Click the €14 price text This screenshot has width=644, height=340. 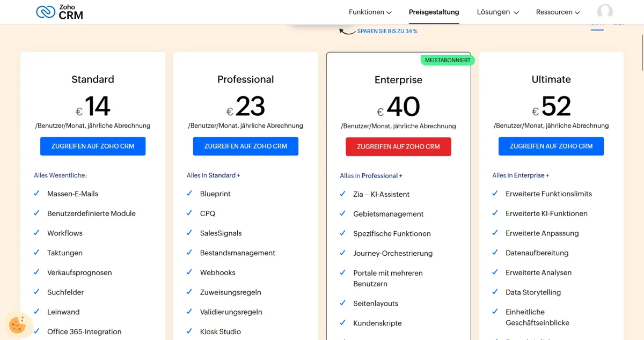pyautogui.click(x=93, y=106)
